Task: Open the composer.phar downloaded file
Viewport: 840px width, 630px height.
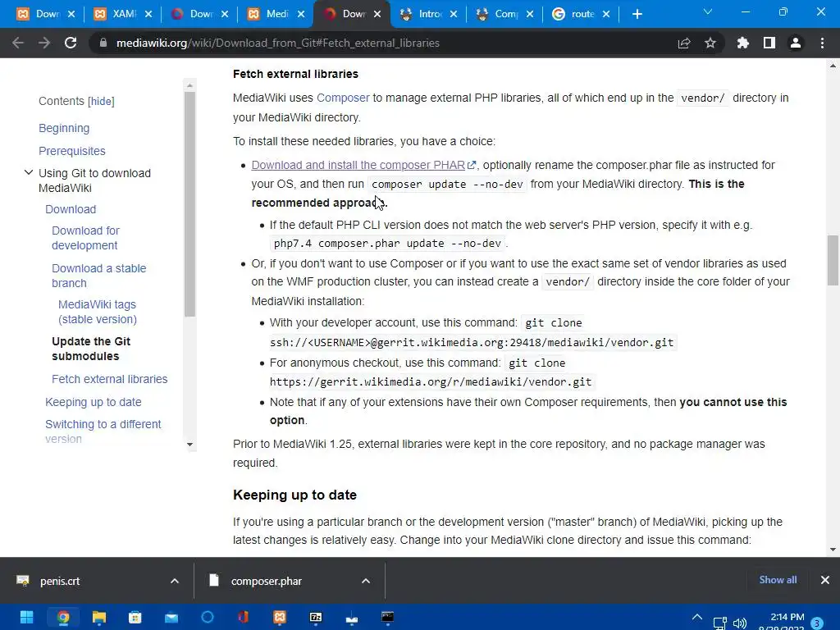Action: pyautogui.click(x=267, y=582)
